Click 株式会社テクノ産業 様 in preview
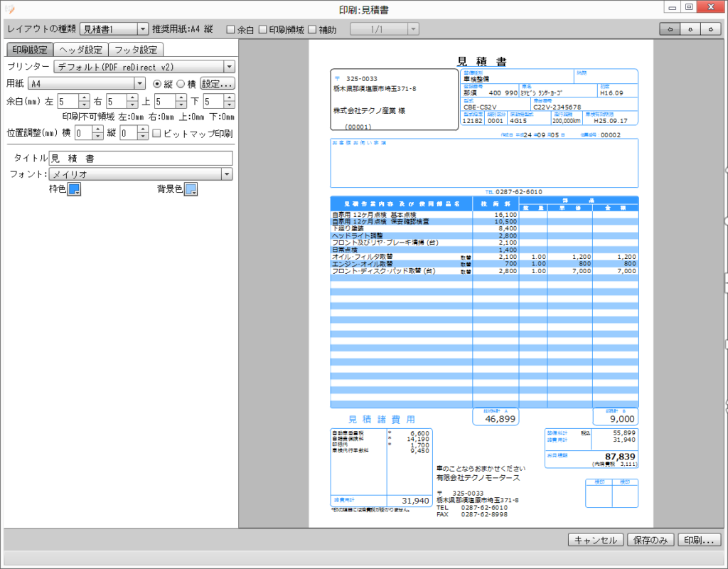 click(369, 110)
